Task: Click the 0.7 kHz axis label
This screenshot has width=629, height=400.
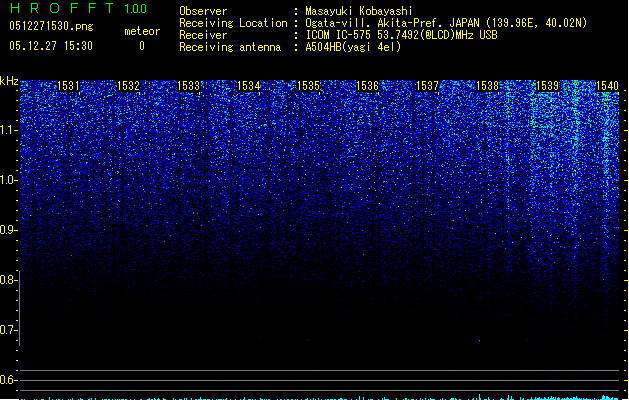Action: pos(9,330)
